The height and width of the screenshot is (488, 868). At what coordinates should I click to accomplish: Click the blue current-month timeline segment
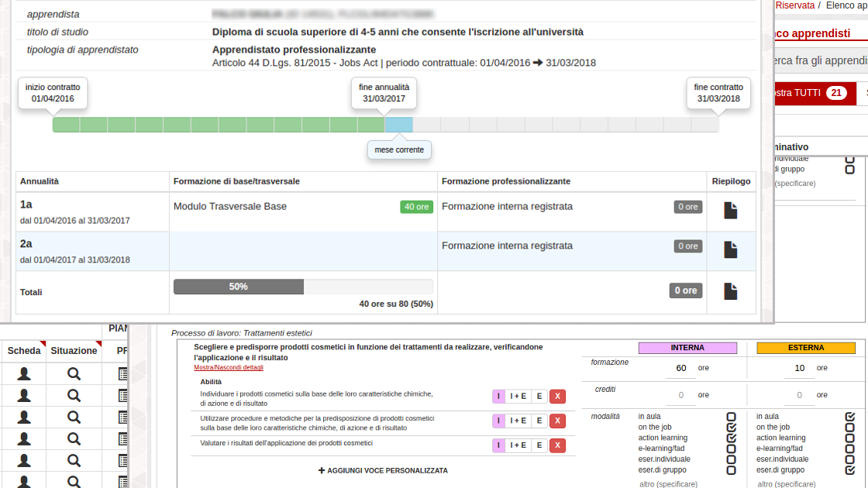coord(398,125)
